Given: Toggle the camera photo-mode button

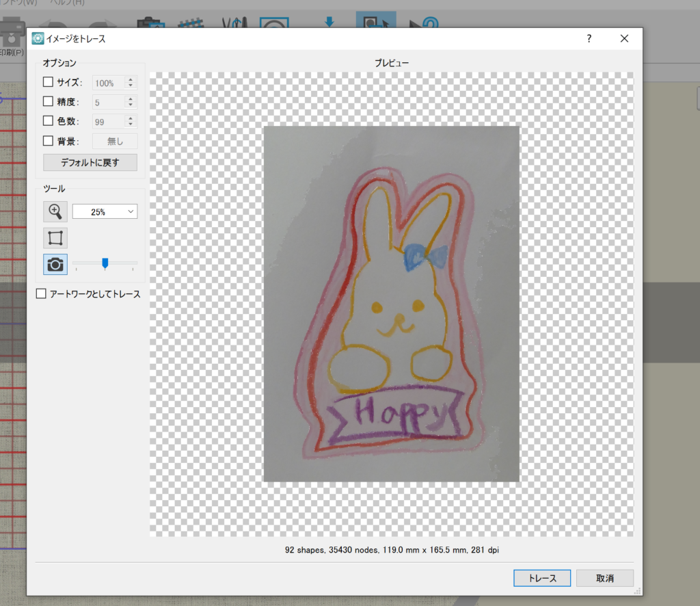Looking at the screenshot, I should click(x=55, y=264).
